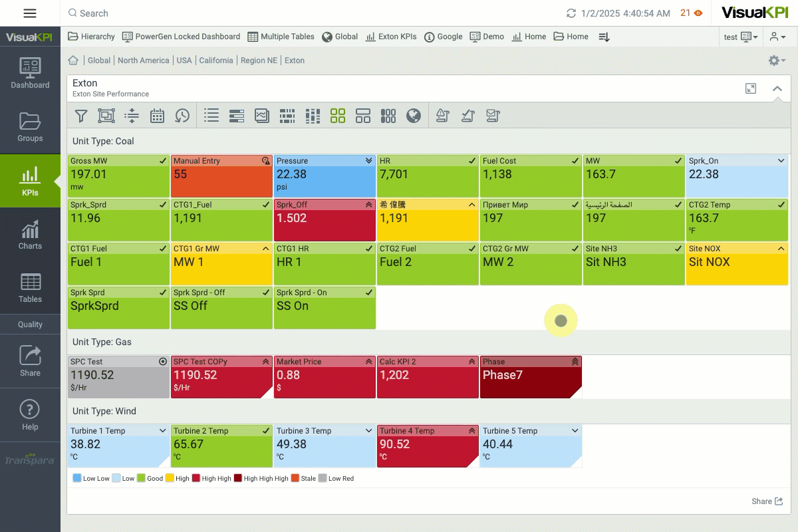This screenshot has width=798, height=532.
Task: Open the Charts sidebar tab
Action: click(30, 234)
